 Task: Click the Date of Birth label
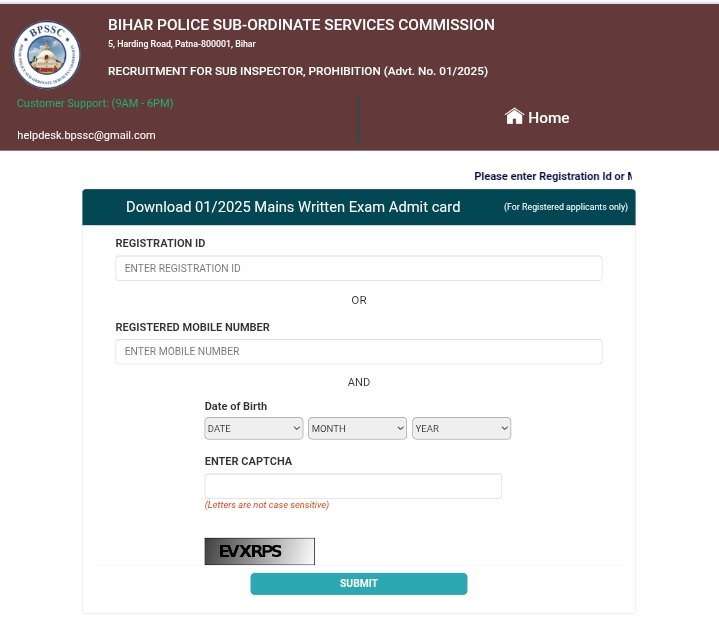(x=236, y=406)
